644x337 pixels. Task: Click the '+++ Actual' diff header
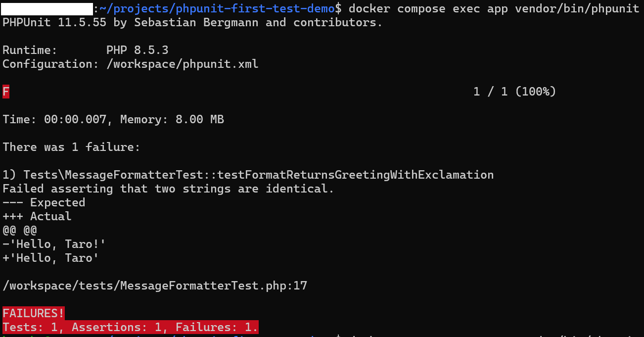click(x=37, y=216)
